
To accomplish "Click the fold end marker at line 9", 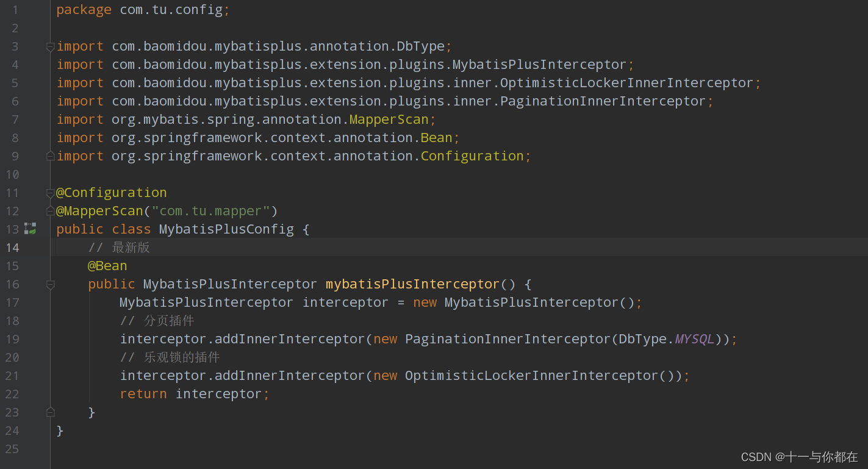I will [51, 156].
